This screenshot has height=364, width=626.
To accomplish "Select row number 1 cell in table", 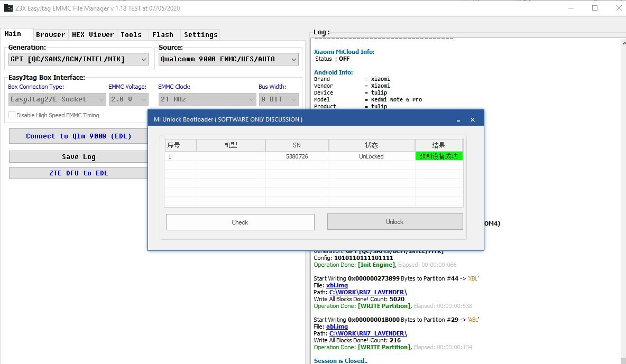I will (x=180, y=156).
